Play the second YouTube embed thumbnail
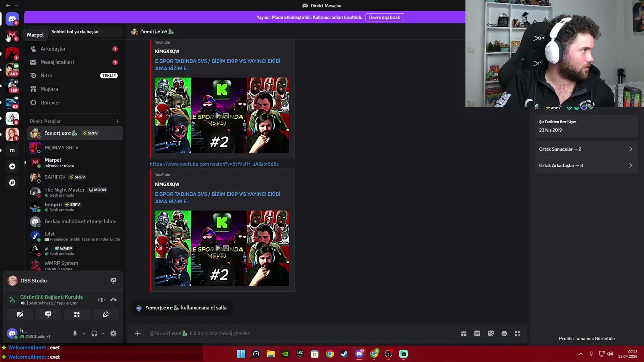The height and width of the screenshot is (362, 644). pyautogui.click(x=222, y=248)
